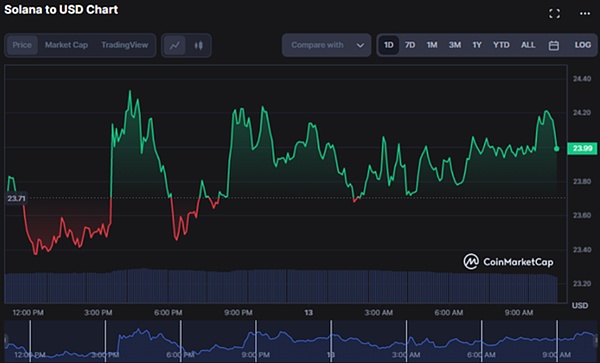Open the three-dot more options menu
This screenshot has height=363, width=600.
coord(585,14)
